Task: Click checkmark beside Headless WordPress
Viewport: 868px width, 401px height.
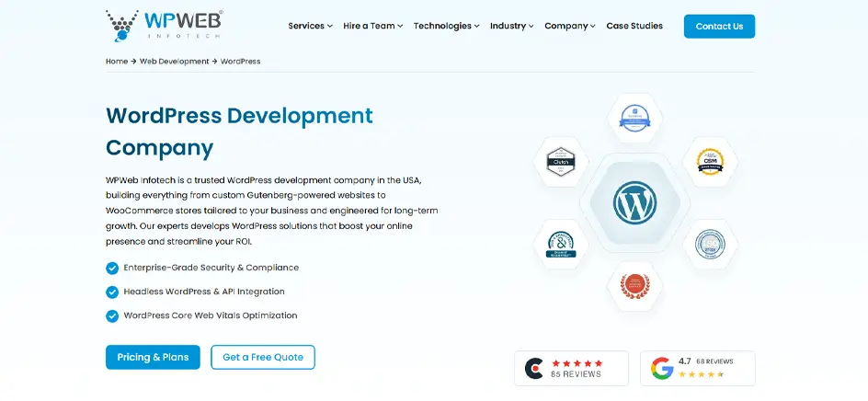Action: click(x=112, y=292)
